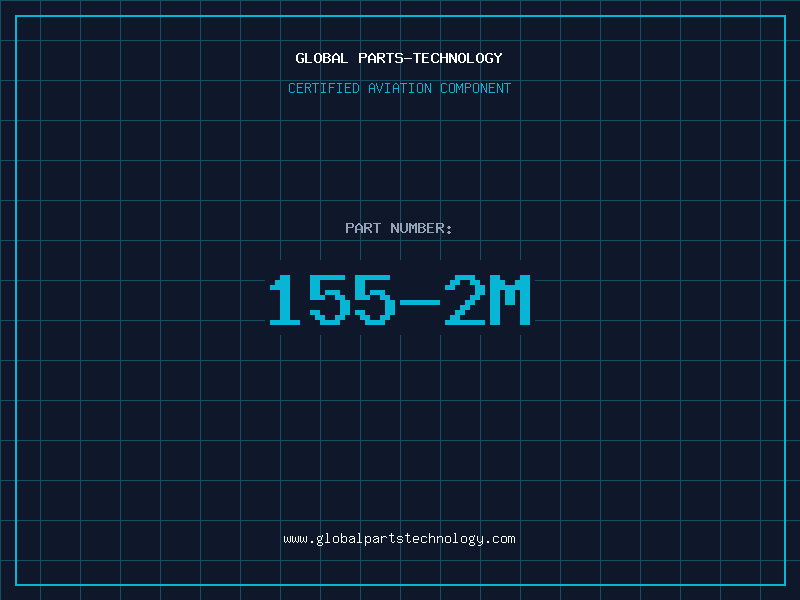800x600 pixels.
Task: Click the PART NUMBER: label
Action: point(399,228)
